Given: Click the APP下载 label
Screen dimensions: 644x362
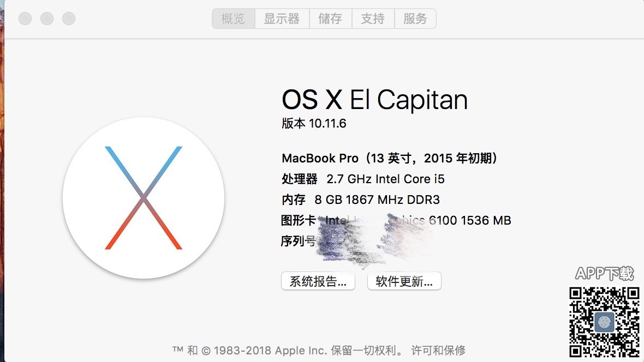Looking at the screenshot, I should click(x=604, y=273).
